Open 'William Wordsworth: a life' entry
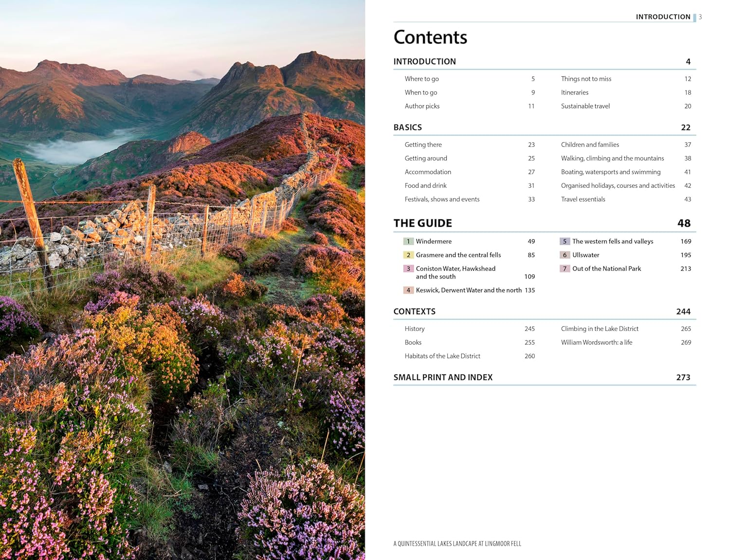The image size is (730, 560). 596,343
